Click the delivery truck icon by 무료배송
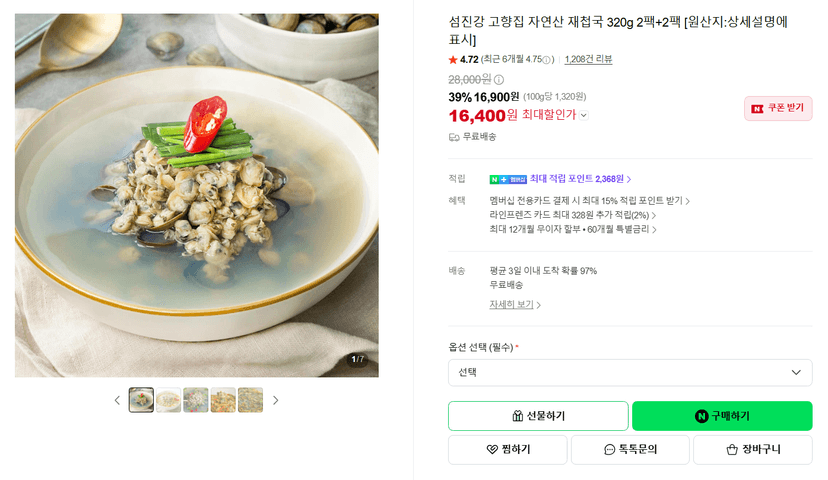This screenshot has height=480, width=828. point(454,137)
